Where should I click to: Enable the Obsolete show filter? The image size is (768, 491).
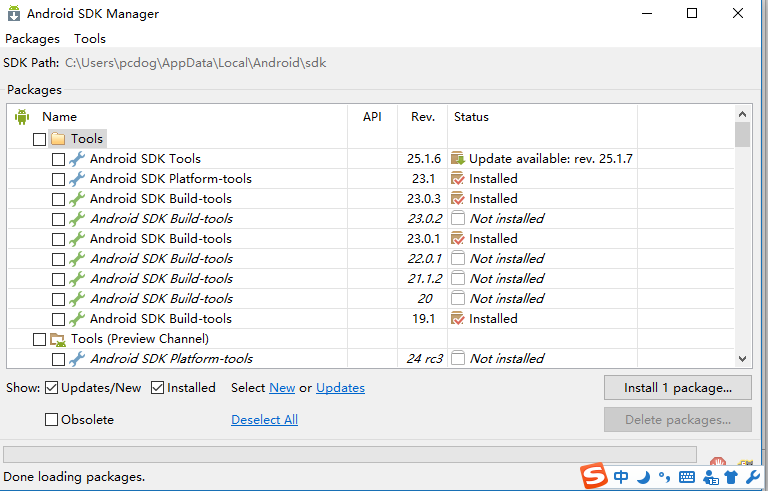point(51,419)
